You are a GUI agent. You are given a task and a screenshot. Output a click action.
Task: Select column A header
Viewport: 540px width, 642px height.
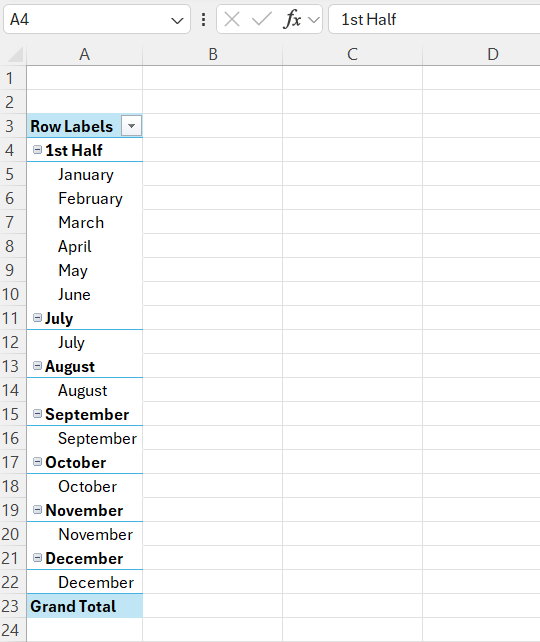84,54
